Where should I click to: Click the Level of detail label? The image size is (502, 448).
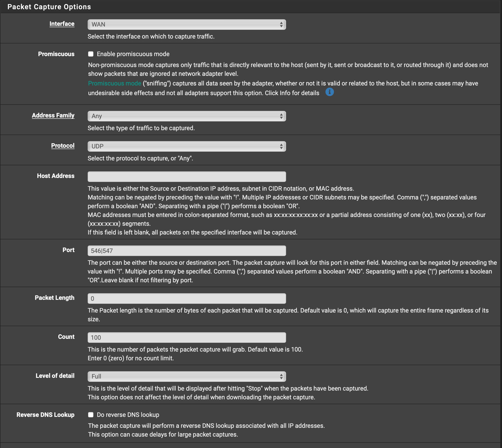[x=55, y=376]
